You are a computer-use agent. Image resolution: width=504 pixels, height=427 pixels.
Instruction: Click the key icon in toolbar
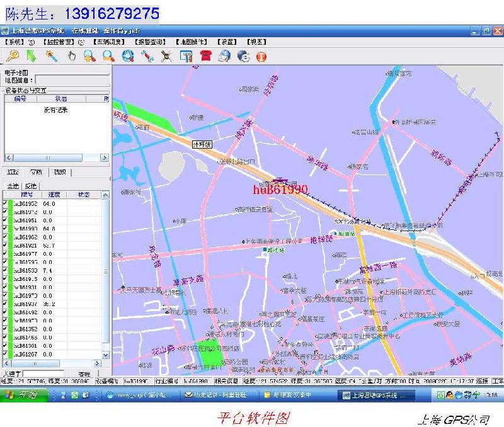coord(11,56)
